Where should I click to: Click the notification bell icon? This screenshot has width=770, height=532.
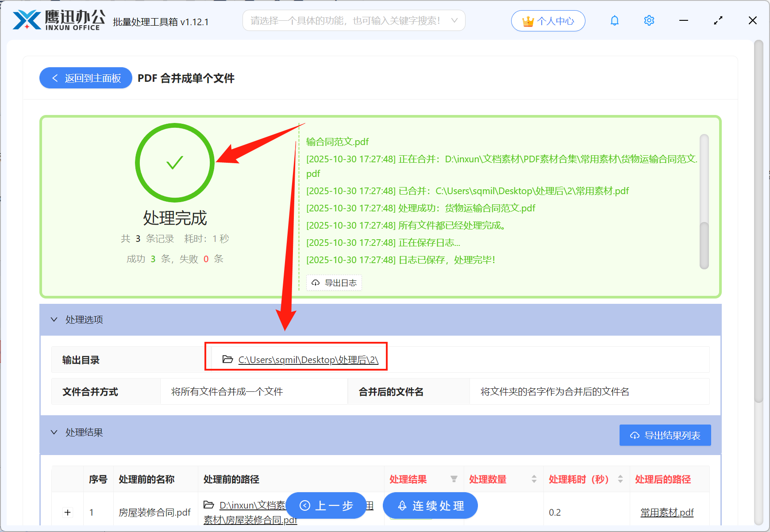(x=614, y=20)
